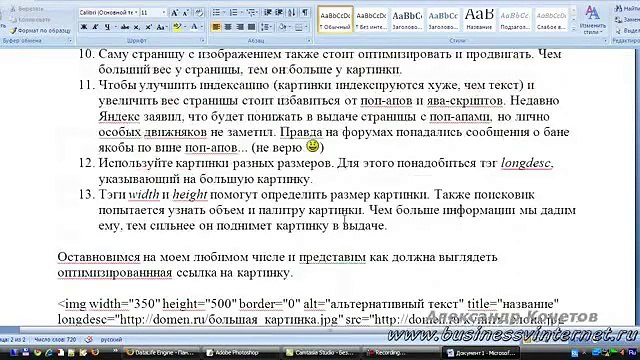Open the Изменить стили dropdown
The image size is (640, 360).
(x=592, y=20)
